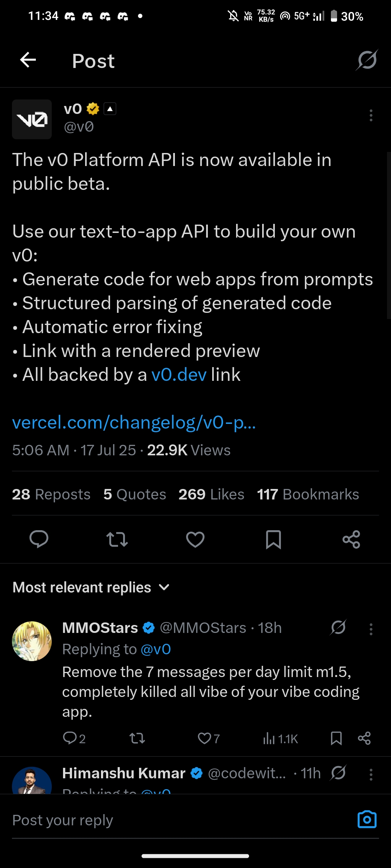Screen dimensions: 391x868
Task: Bookmark the v0 Platform API post
Action: pyautogui.click(x=273, y=539)
